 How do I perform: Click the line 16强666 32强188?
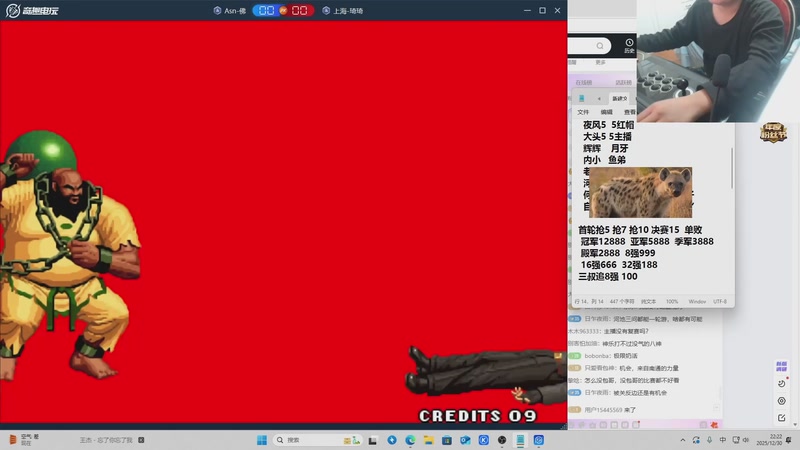[x=619, y=265]
